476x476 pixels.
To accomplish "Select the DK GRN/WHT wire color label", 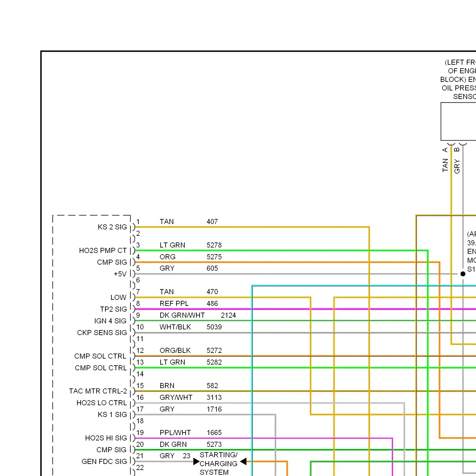I will [x=182, y=315].
